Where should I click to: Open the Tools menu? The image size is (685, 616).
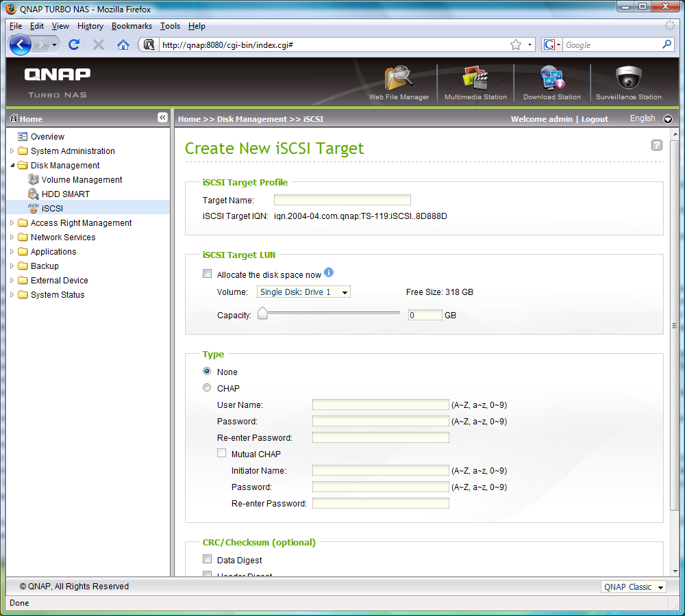[170, 26]
